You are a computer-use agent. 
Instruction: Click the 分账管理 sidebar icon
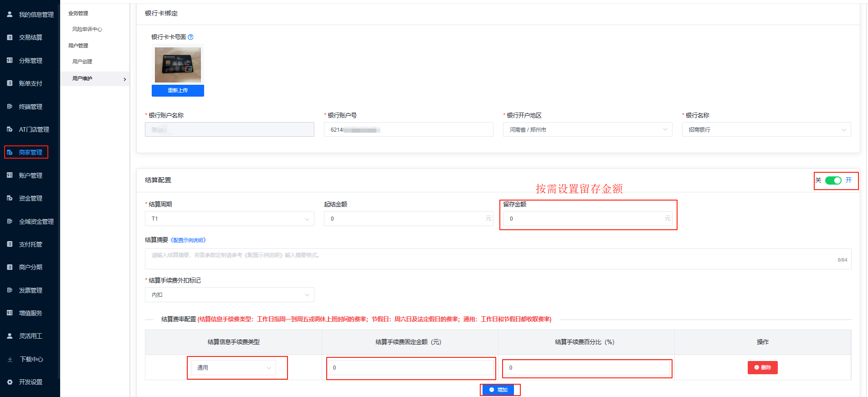[x=10, y=60]
